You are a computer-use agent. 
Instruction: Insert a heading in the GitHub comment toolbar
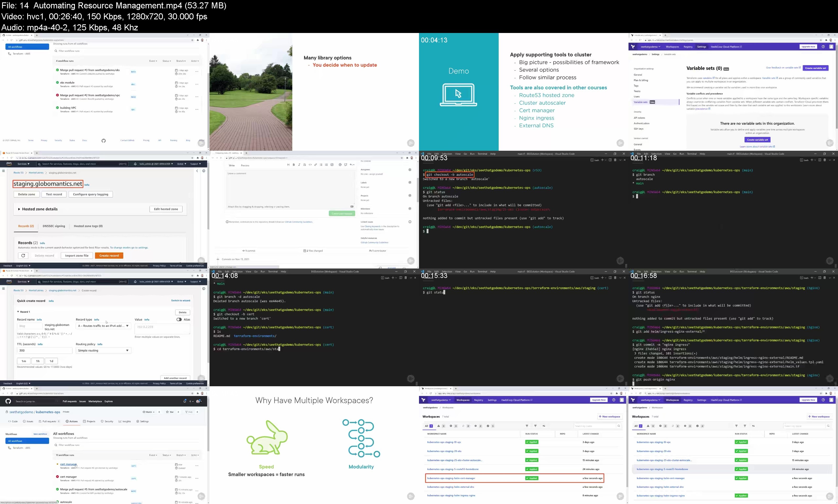[288, 165]
